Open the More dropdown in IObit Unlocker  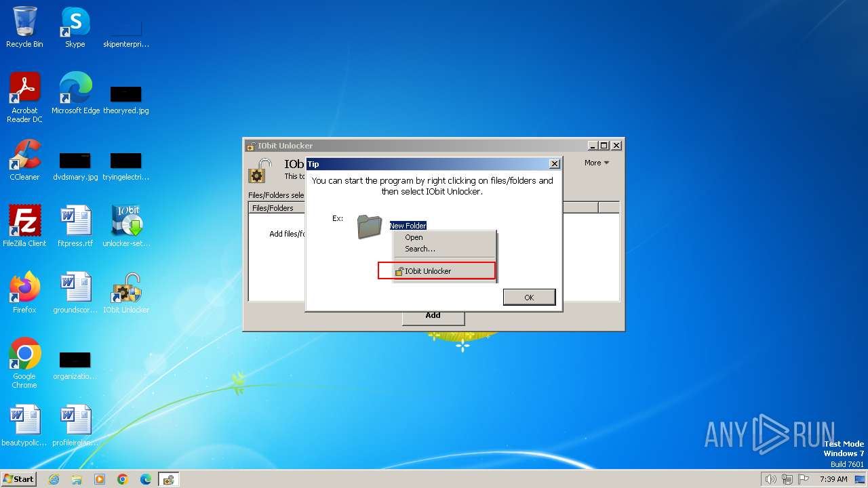pyautogui.click(x=597, y=163)
